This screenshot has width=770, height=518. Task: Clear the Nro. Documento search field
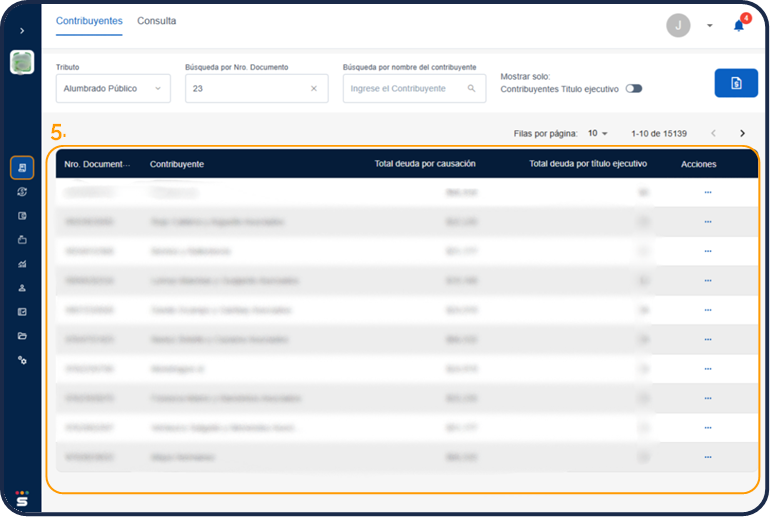tap(313, 88)
